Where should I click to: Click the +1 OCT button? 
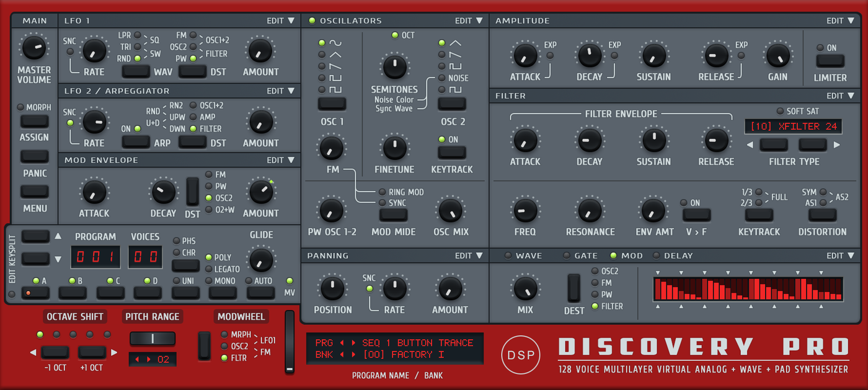click(92, 352)
